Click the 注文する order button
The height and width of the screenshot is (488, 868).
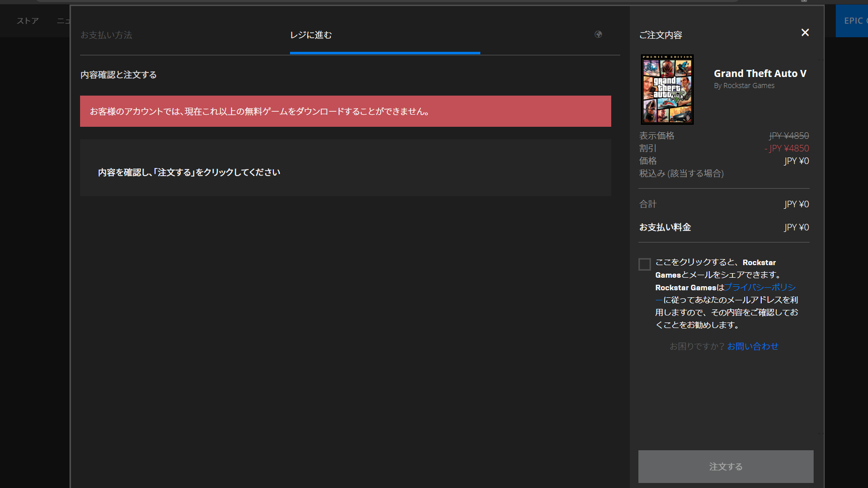726,466
